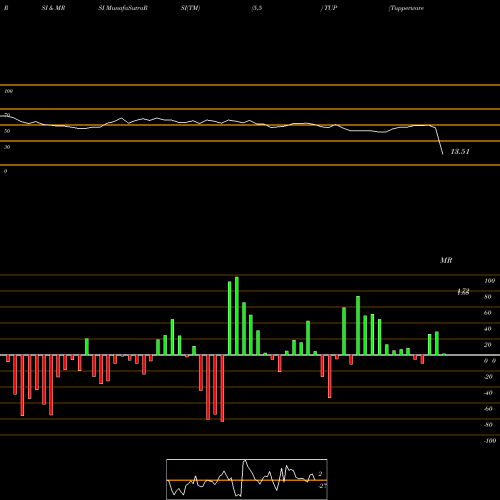500x500 pixels.
Task: Click the '-80' label on the MR axis
Action: 488,425
